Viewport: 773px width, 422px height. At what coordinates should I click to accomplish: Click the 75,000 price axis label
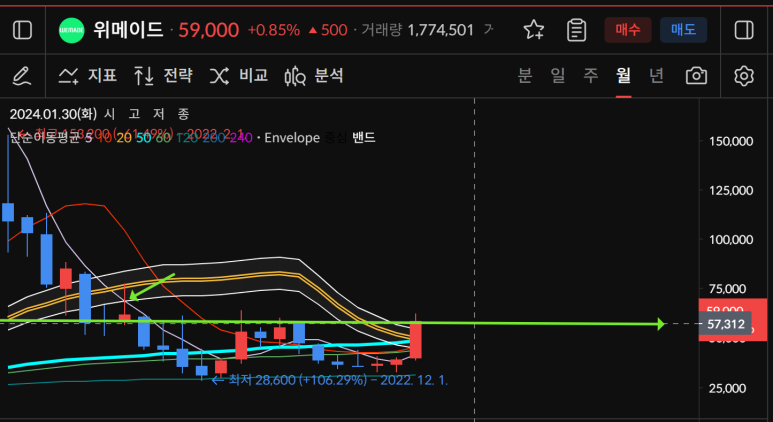tap(728, 289)
